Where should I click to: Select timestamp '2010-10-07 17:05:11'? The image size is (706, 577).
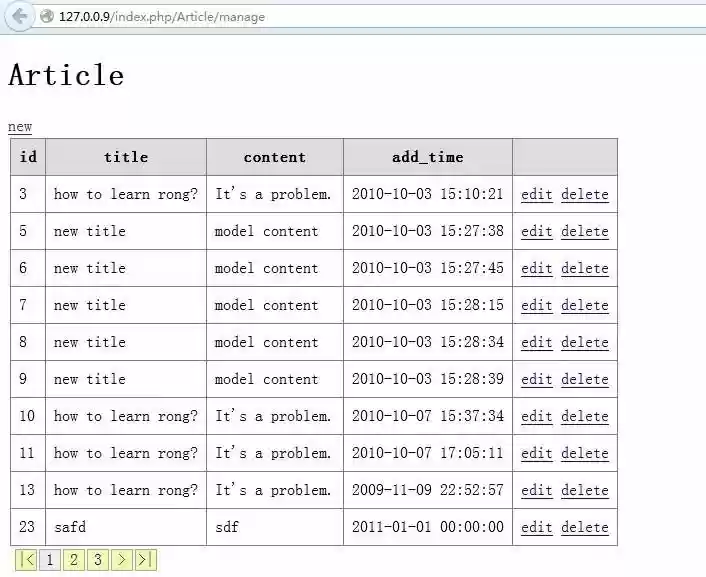tap(428, 453)
